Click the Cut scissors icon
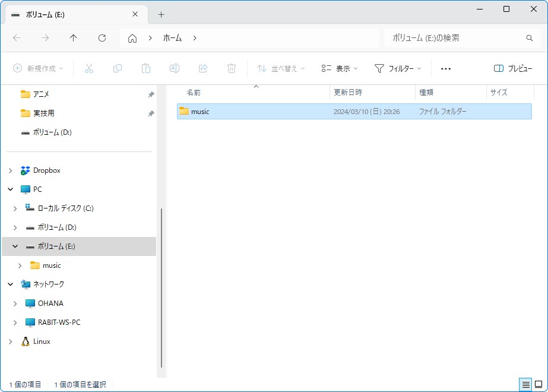548x392 pixels. click(89, 69)
